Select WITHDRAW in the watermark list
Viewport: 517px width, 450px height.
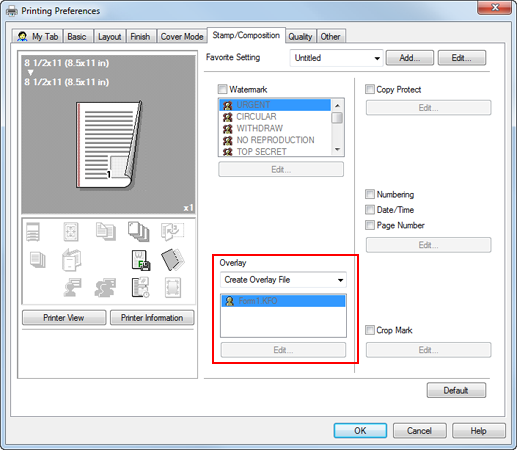point(275,128)
